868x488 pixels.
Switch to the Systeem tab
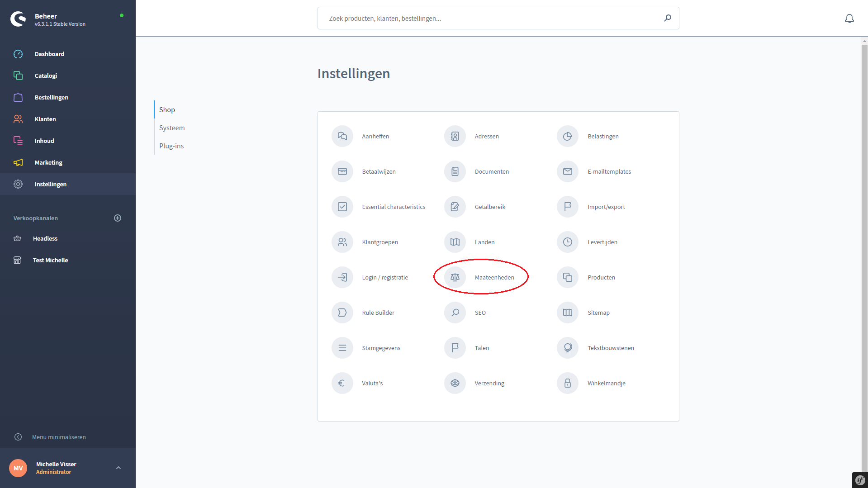(x=172, y=128)
